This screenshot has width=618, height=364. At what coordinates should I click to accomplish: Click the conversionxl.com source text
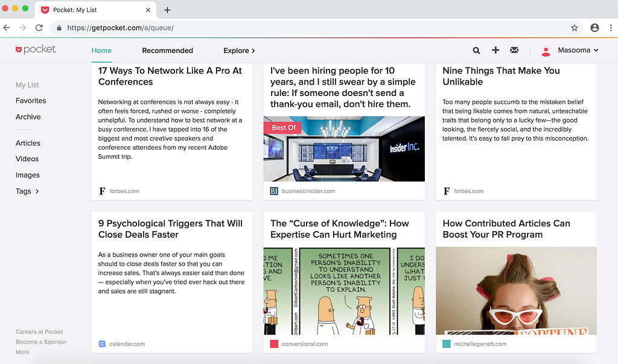click(x=305, y=344)
